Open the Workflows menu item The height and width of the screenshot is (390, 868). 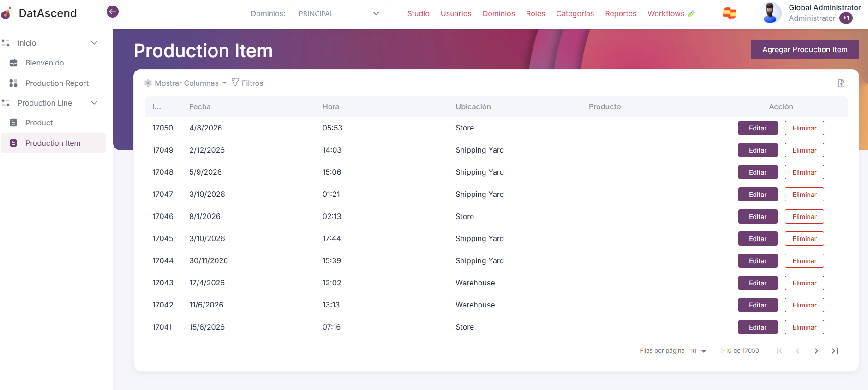click(x=665, y=14)
